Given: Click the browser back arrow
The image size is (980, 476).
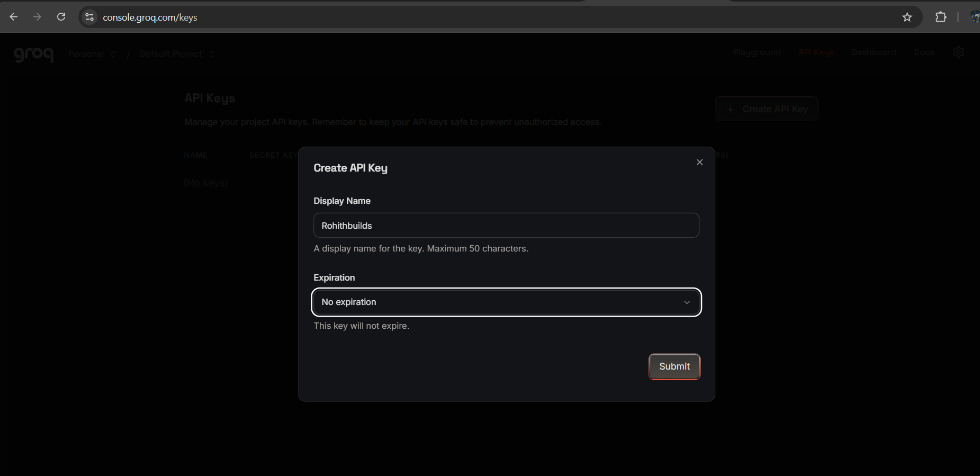Looking at the screenshot, I should [x=14, y=17].
